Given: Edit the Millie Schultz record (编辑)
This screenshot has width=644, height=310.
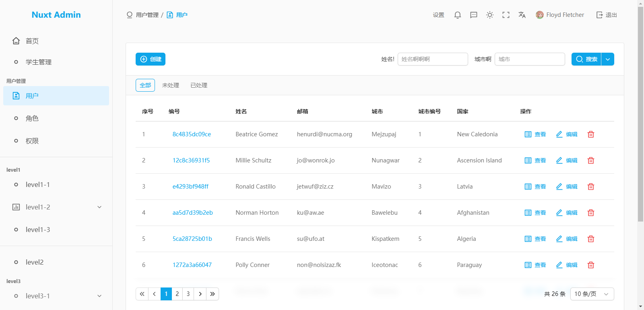Looking at the screenshot, I should tap(567, 160).
